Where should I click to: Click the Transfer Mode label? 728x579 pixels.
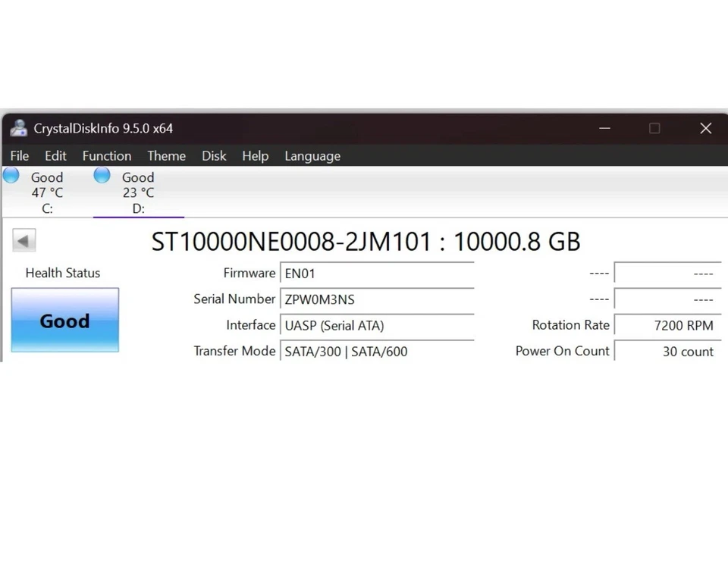pos(234,351)
